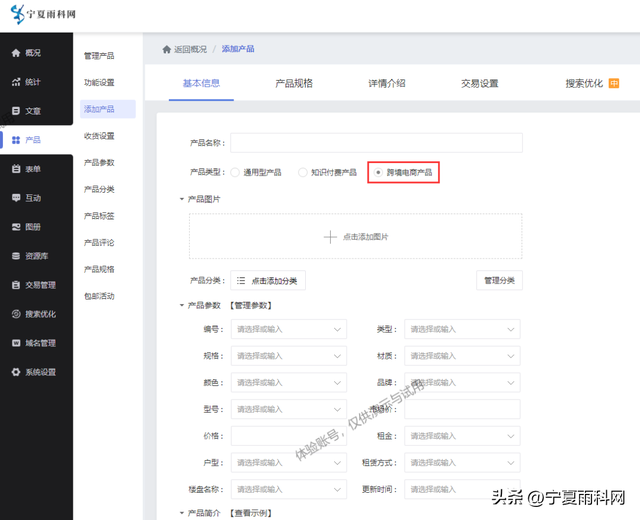Click the 产品 grid icon in sidebar
The width and height of the screenshot is (640, 520).
coord(16,140)
